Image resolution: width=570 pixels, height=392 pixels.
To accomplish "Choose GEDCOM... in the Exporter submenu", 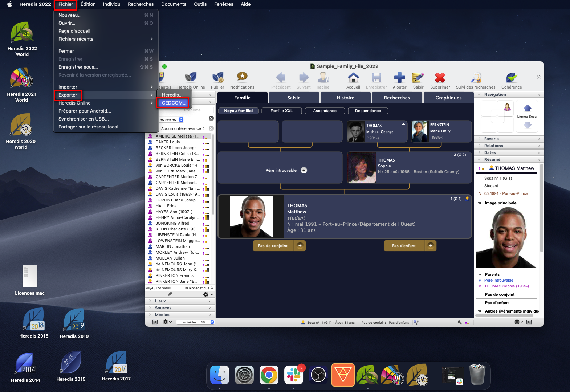I will (174, 103).
